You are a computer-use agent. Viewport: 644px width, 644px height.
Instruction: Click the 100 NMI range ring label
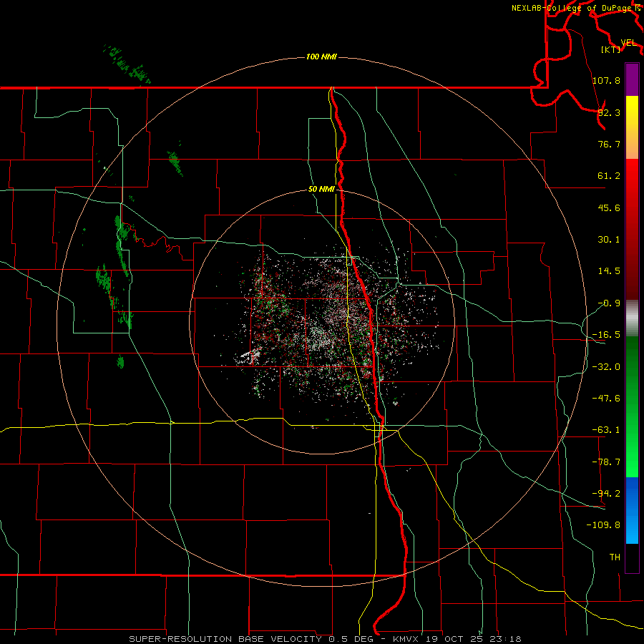click(x=321, y=57)
